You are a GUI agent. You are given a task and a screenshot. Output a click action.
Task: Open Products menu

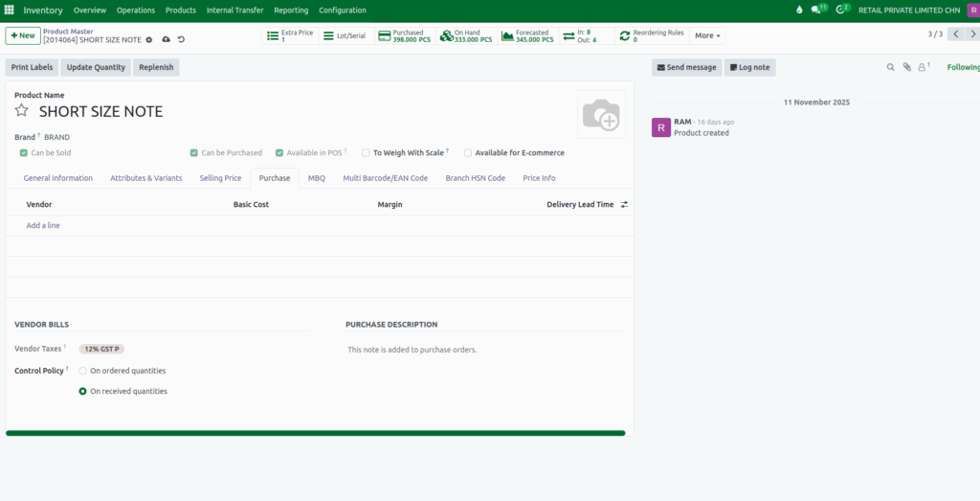click(x=181, y=10)
